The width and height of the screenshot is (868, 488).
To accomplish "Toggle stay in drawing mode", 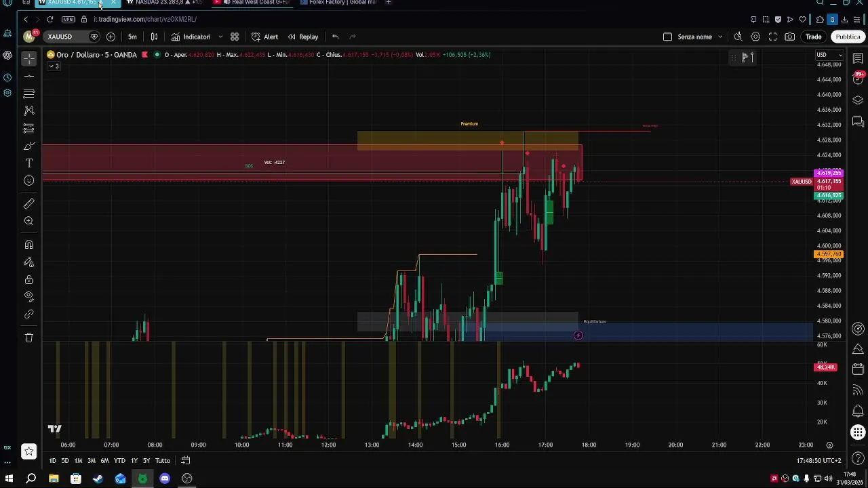I will pos(28,262).
